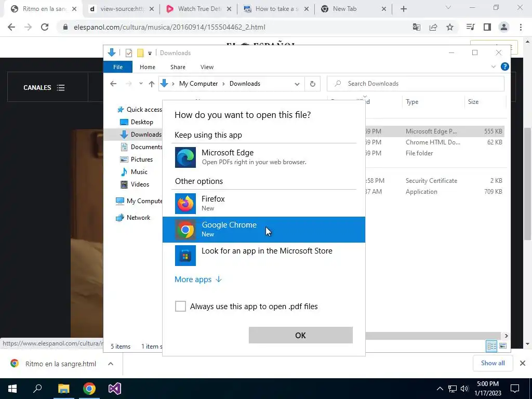Sort files by Size column
The image size is (532, 399).
click(x=485, y=102)
